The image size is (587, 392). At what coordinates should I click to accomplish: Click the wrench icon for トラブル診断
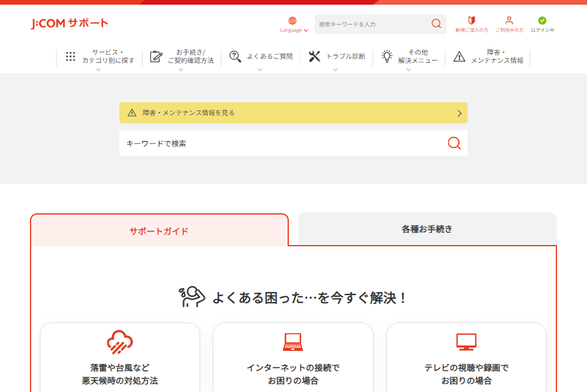pyautogui.click(x=313, y=56)
